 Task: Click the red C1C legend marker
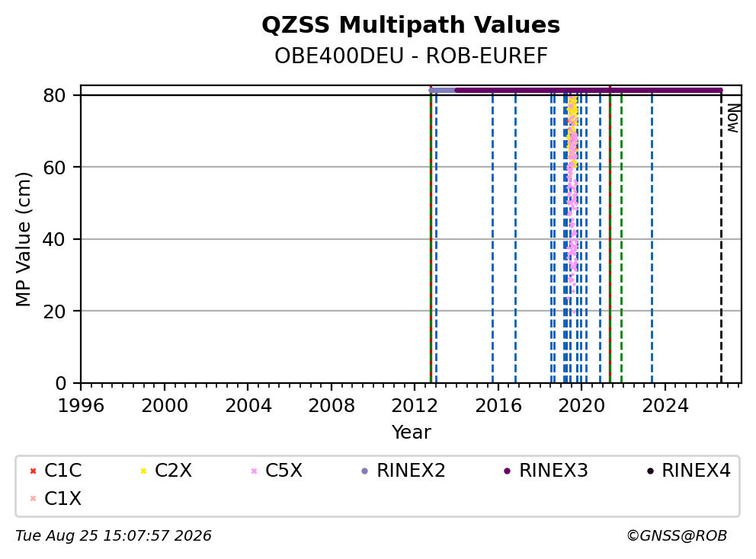tap(33, 471)
